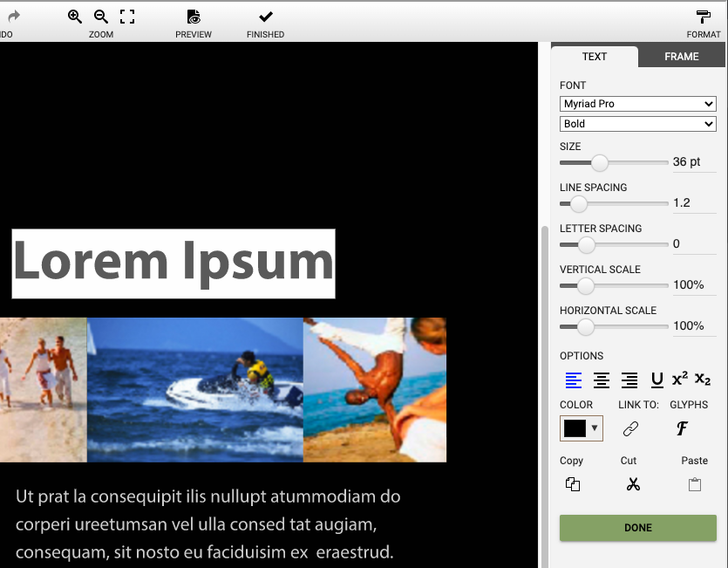Click the FORMAT toolbar label
This screenshot has width=728, height=568.
point(704,34)
